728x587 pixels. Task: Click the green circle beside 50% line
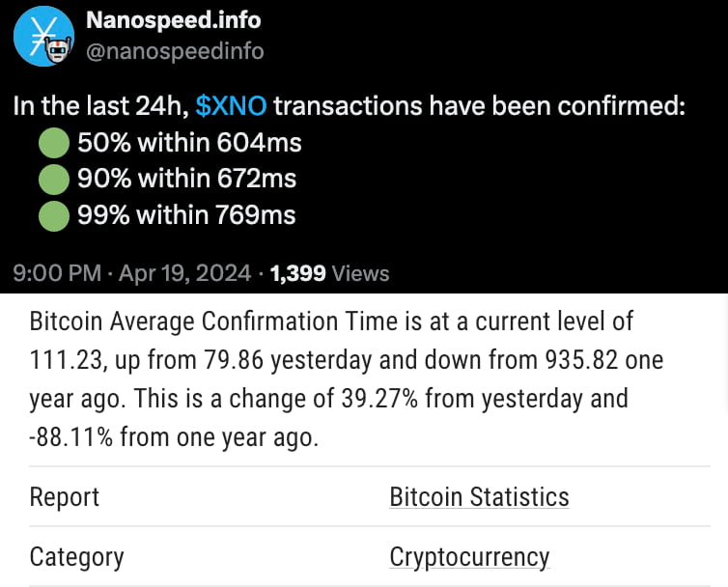click(x=53, y=144)
